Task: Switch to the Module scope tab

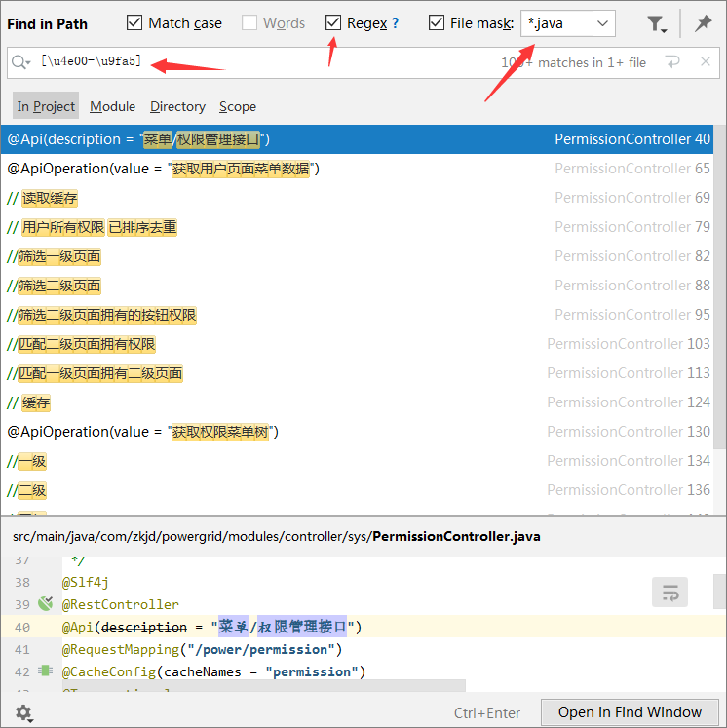Action: 112,107
